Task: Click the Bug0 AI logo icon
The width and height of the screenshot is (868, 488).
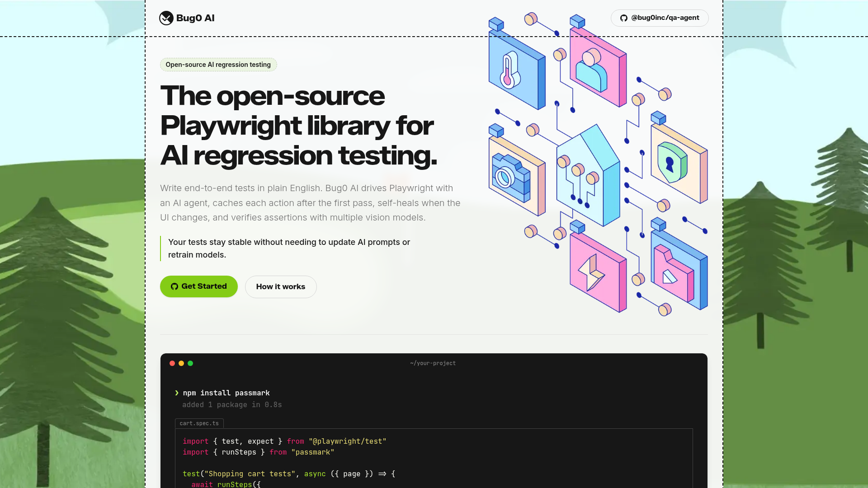Action: pyautogui.click(x=166, y=18)
